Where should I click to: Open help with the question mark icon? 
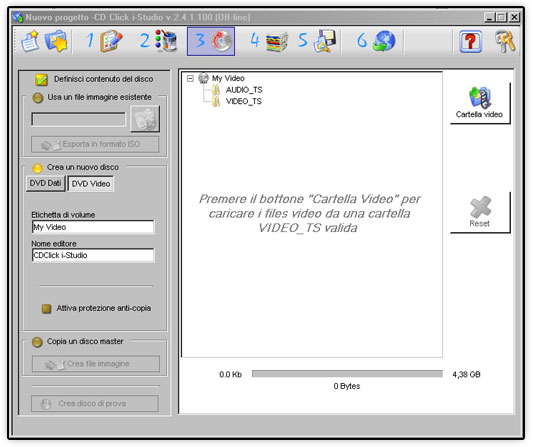click(x=470, y=41)
